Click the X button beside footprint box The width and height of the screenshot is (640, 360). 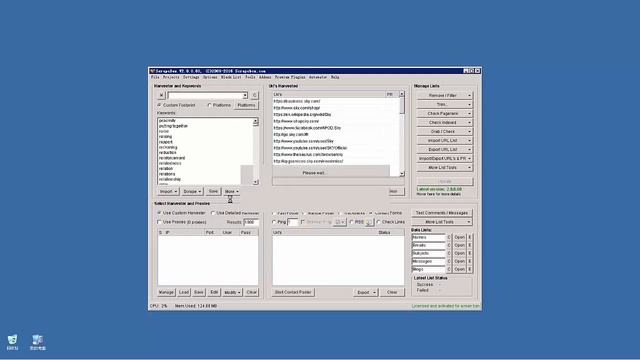161,95
